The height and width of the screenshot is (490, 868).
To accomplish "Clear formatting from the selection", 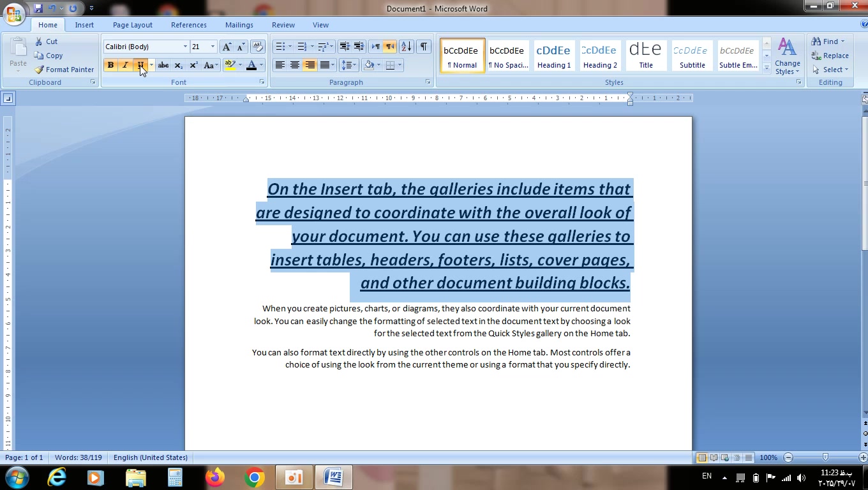I will point(258,47).
